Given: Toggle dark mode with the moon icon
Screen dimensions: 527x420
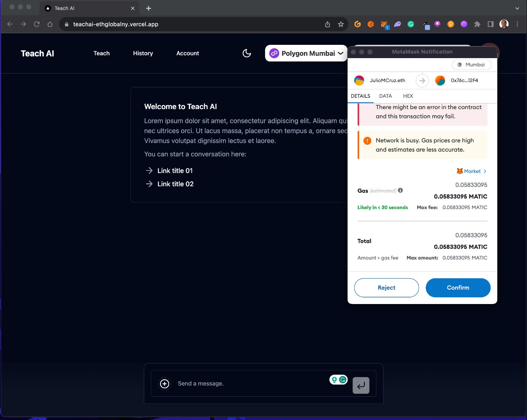Looking at the screenshot, I should point(247,53).
